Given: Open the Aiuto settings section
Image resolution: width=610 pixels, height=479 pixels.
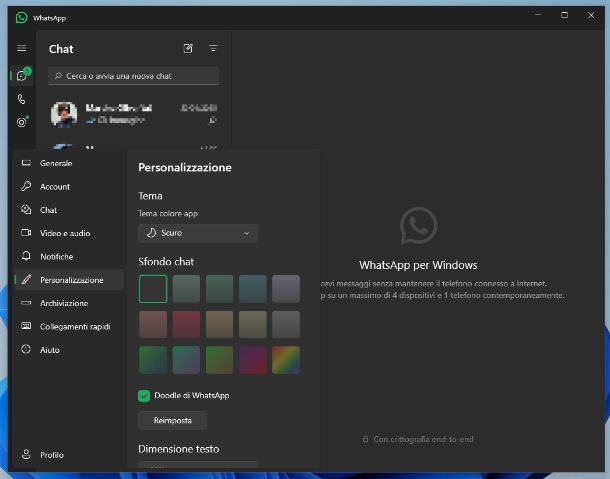Looking at the screenshot, I should 69,349.
